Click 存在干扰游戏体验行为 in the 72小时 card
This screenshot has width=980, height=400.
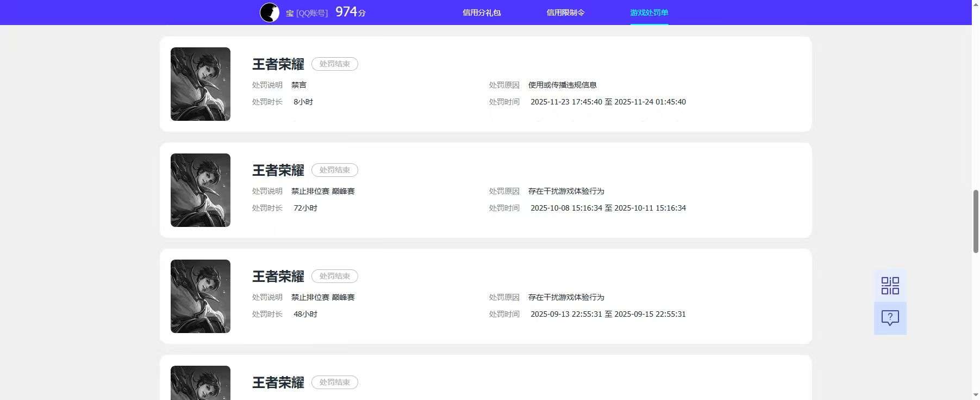pyautogui.click(x=566, y=191)
